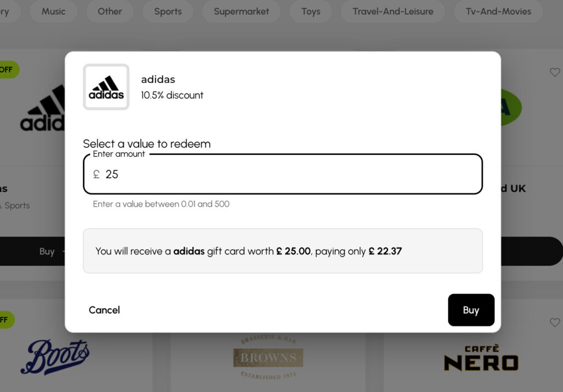This screenshot has height=392, width=563.
Task: Click the Buy bar under the adidas card
Action: pyautogui.click(x=33, y=251)
